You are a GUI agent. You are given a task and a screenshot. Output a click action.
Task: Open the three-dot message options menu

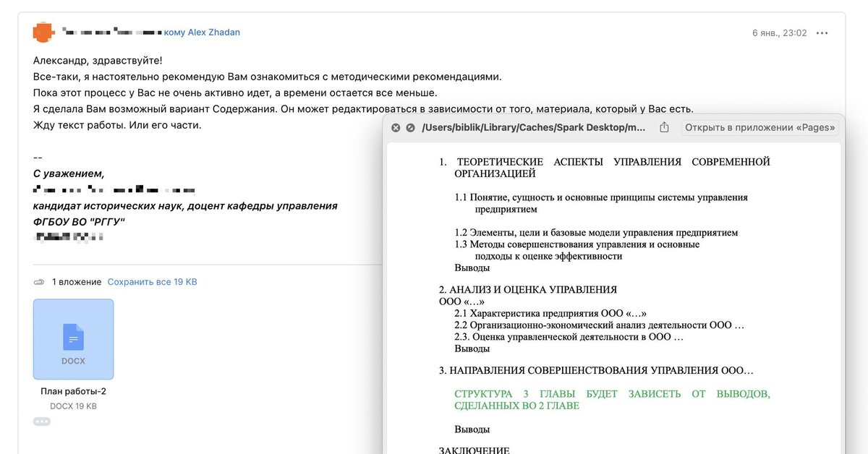(x=822, y=33)
